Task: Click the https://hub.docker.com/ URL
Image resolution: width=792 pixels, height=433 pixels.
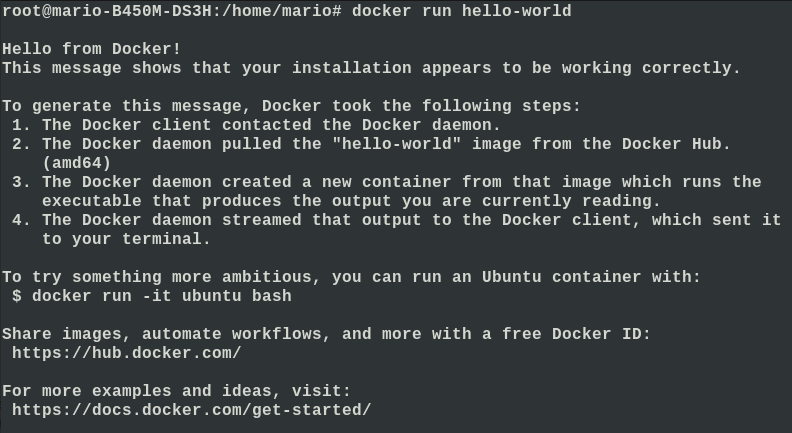Action: click(x=127, y=353)
